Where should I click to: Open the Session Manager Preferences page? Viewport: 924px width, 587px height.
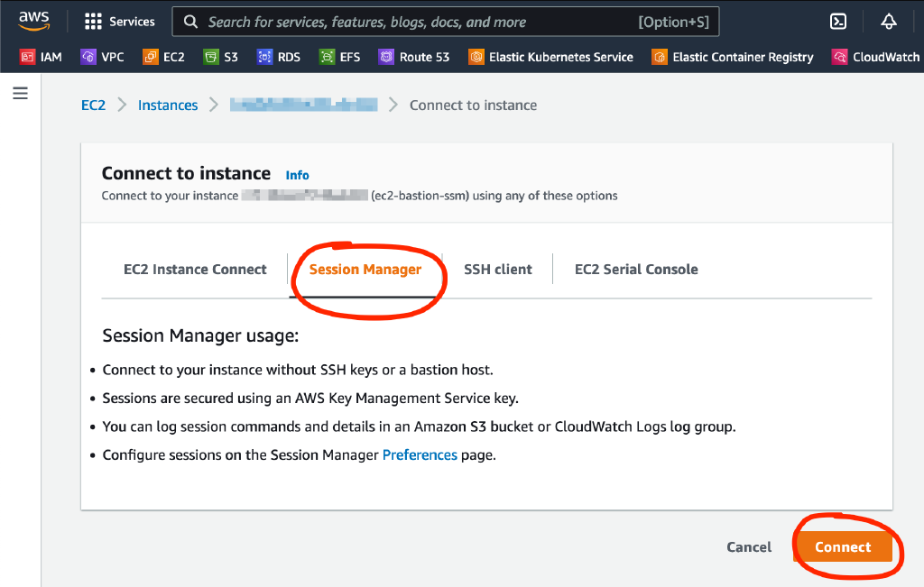pyautogui.click(x=420, y=454)
